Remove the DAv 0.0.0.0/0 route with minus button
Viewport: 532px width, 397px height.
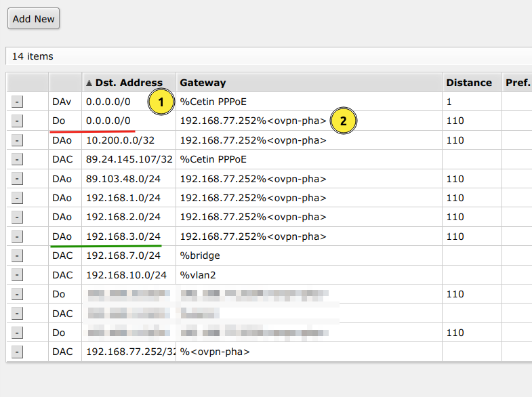click(x=17, y=102)
